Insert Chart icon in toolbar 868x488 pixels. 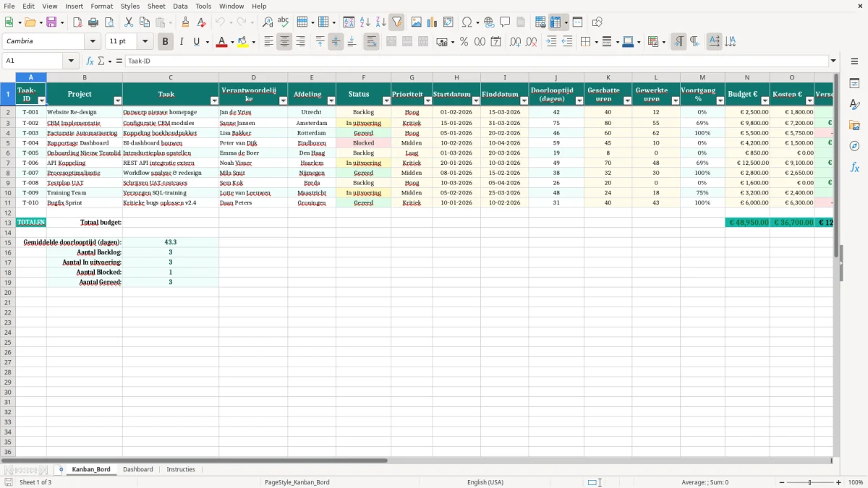pos(433,22)
